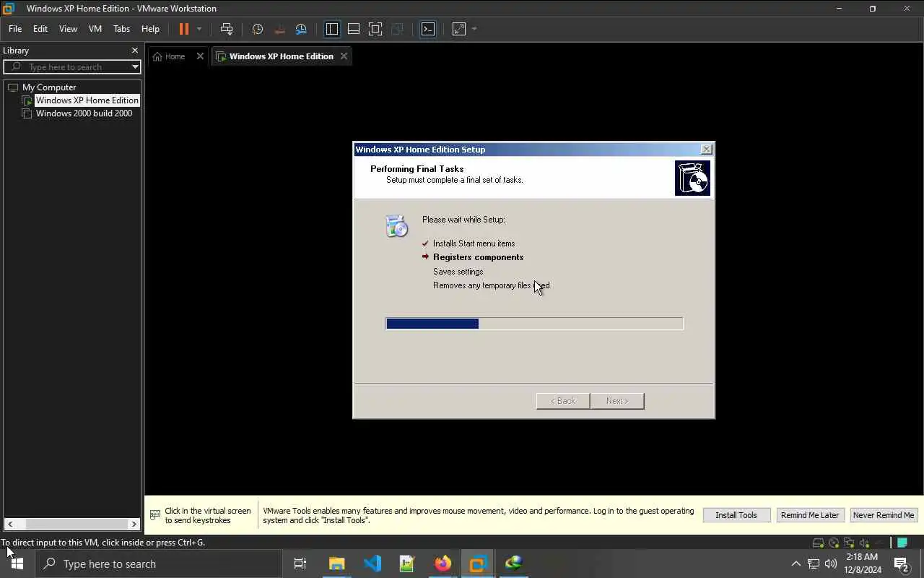
Task: Toggle the library sidebar view icon
Action: [332, 29]
